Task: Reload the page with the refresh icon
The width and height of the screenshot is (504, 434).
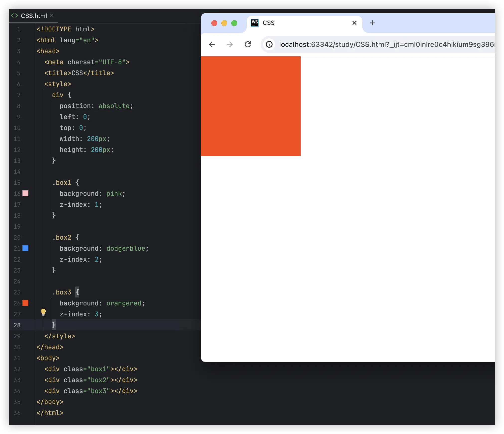Action: click(x=248, y=44)
